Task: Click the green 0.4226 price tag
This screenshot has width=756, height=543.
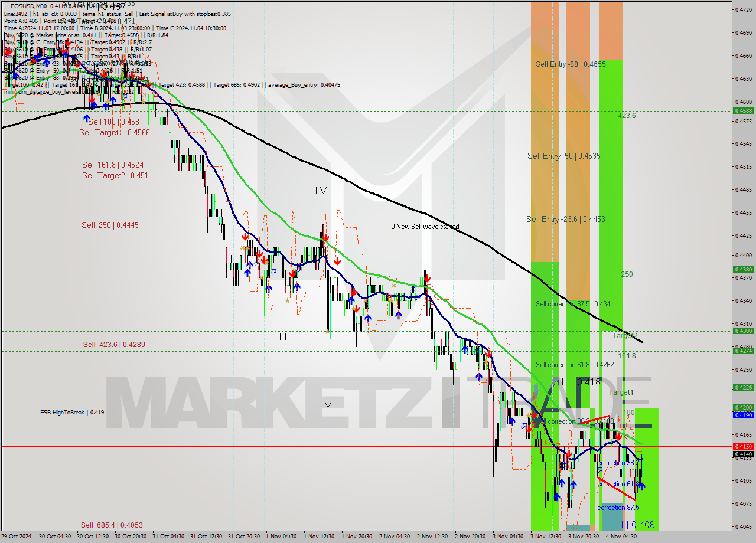Action: (743, 387)
